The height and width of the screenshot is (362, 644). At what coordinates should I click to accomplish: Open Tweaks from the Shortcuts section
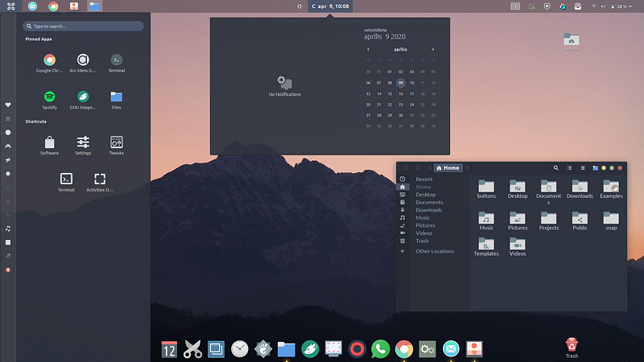[x=116, y=142]
